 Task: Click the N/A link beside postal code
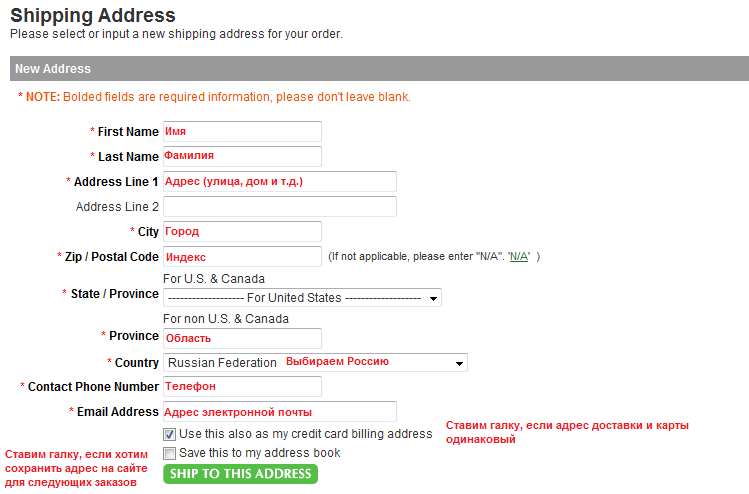[519, 257]
